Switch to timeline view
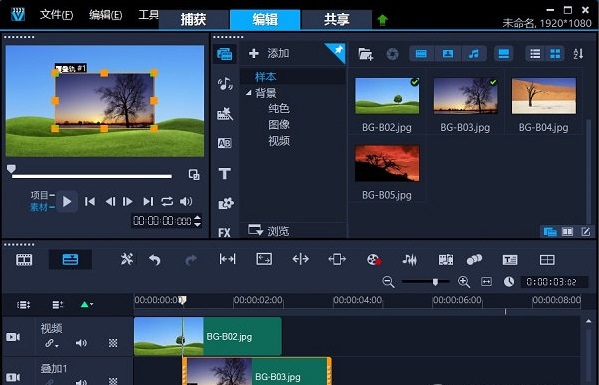599x385 pixels. [70, 260]
